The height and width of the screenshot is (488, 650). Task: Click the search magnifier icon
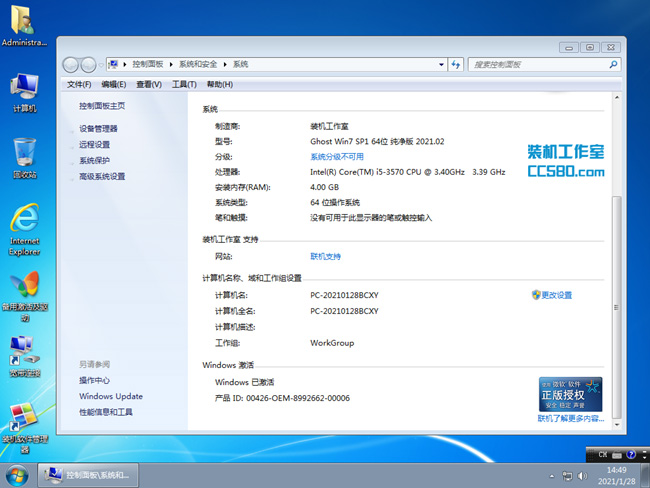[613, 64]
